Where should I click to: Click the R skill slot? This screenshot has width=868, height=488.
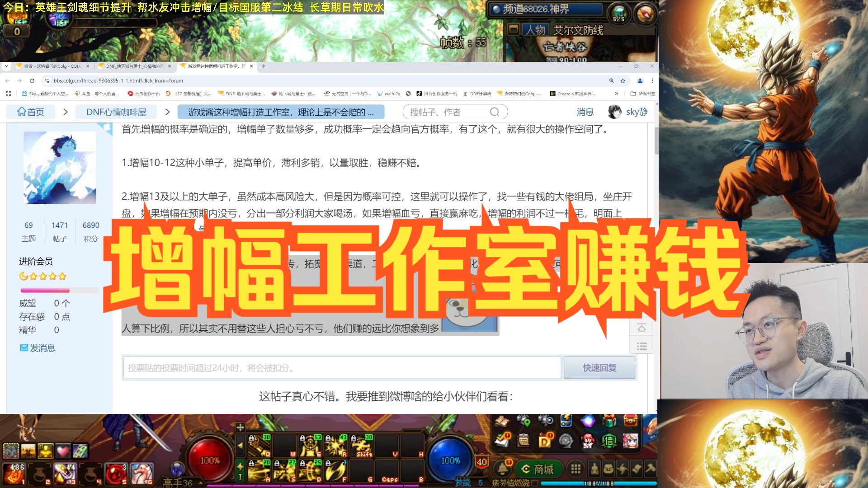336,446
